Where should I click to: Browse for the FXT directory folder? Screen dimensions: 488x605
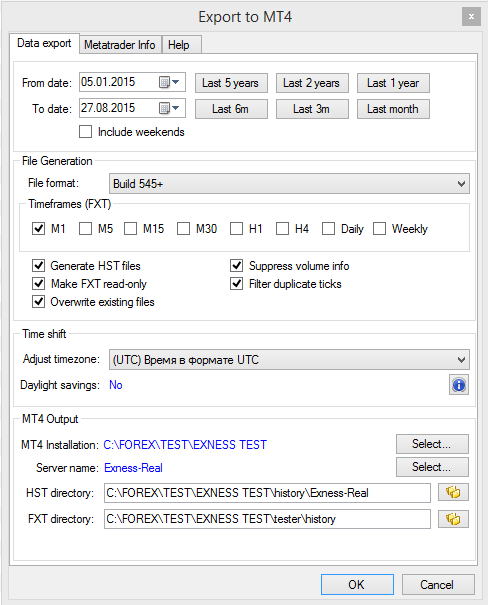click(x=453, y=519)
